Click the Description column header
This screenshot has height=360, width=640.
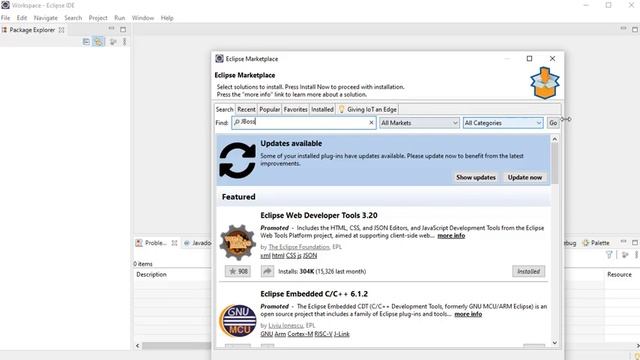tap(151, 274)
